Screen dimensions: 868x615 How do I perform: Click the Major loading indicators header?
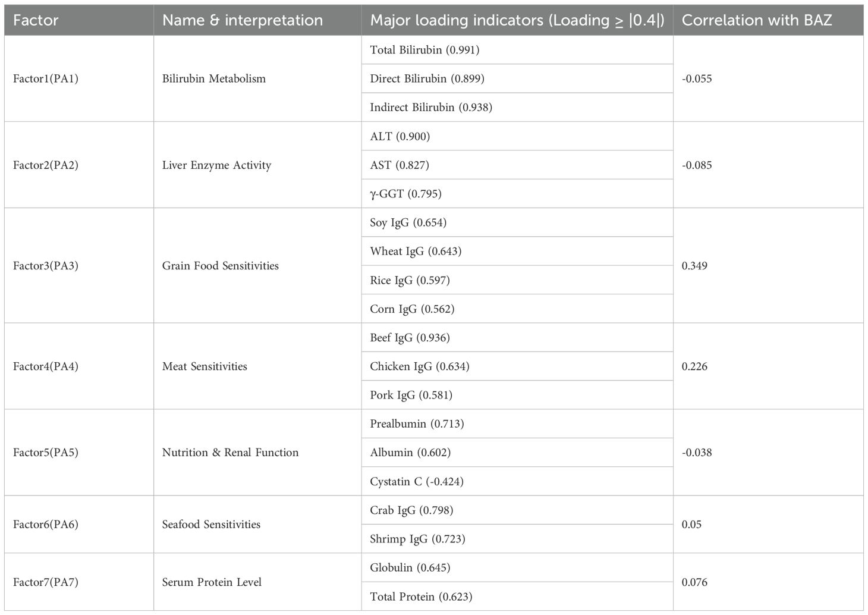[517, 20]
